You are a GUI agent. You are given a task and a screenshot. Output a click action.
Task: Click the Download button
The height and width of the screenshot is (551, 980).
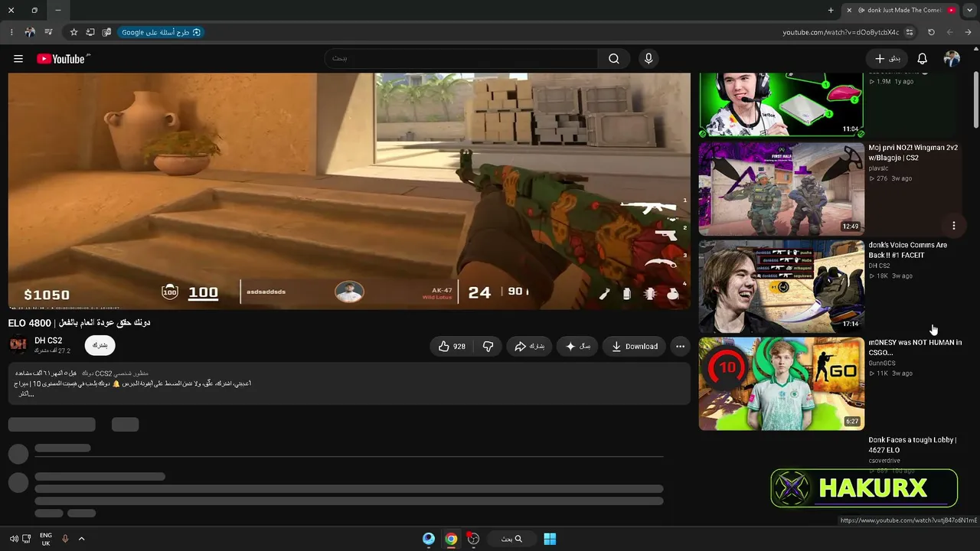635,347
